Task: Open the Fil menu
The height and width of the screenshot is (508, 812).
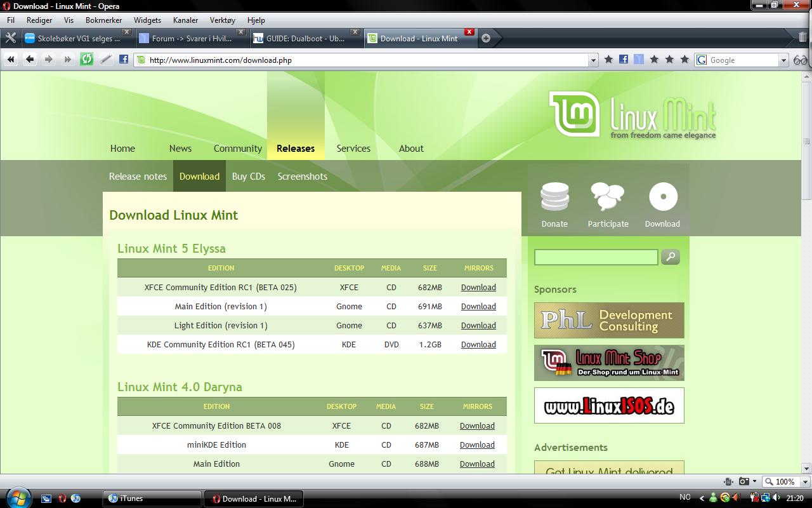Action: click(x=11, y=20)
